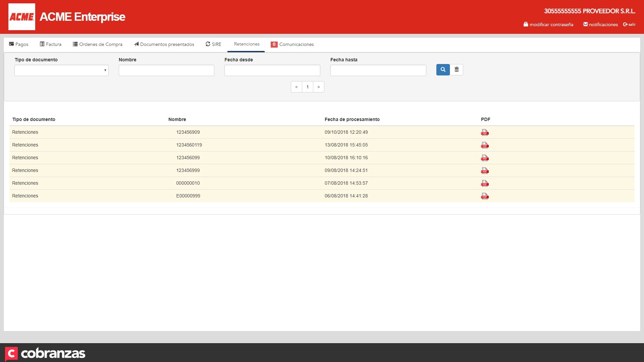644x362 pixels.
Task: Click the PDF column header
Action: point(485,119)
